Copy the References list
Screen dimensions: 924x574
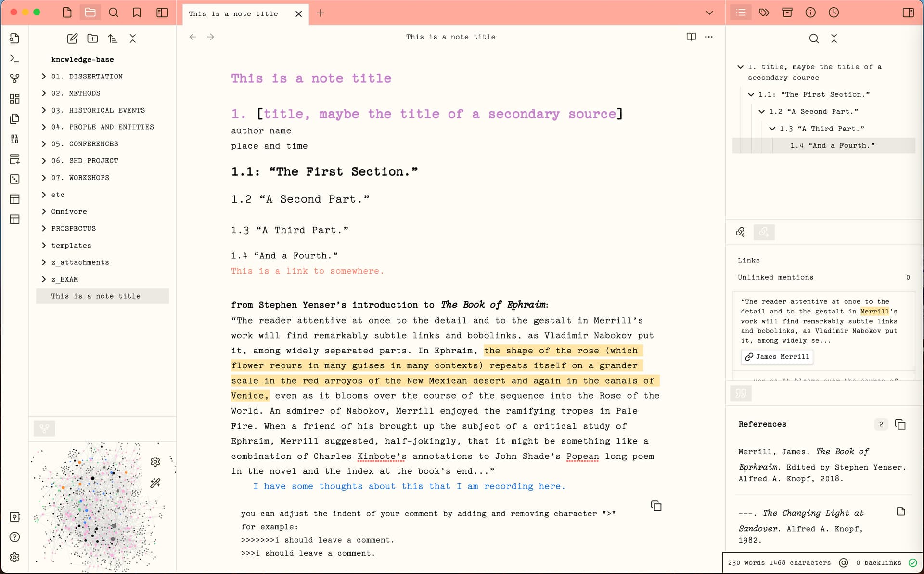(900, 424)
